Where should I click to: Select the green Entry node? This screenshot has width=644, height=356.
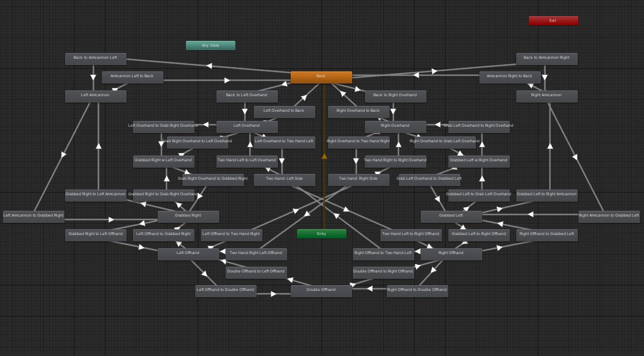(321, 234)
